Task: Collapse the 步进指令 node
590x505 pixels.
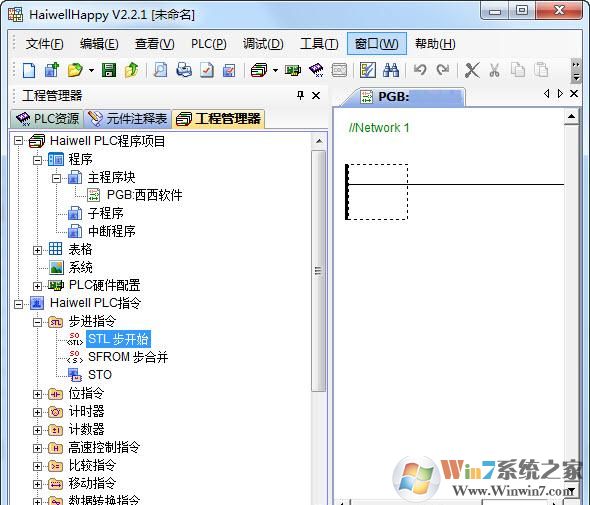Action: (37, 322)
